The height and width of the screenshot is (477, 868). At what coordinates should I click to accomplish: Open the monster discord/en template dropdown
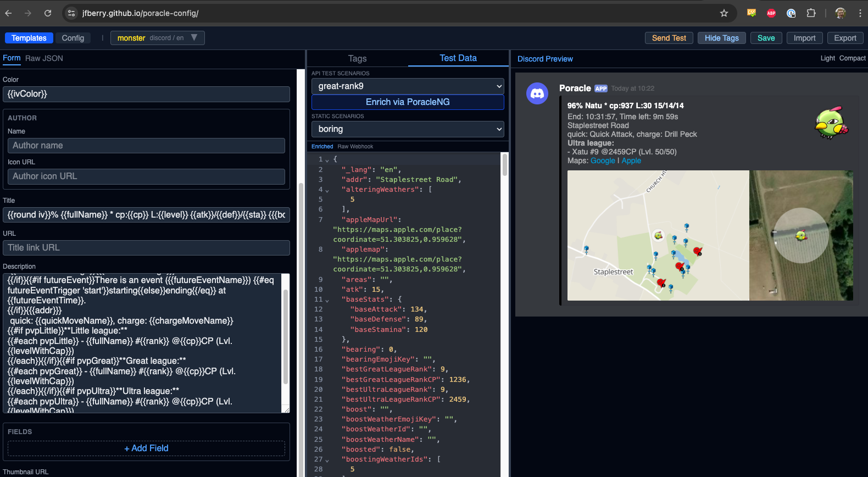click(x=158, y=38)
